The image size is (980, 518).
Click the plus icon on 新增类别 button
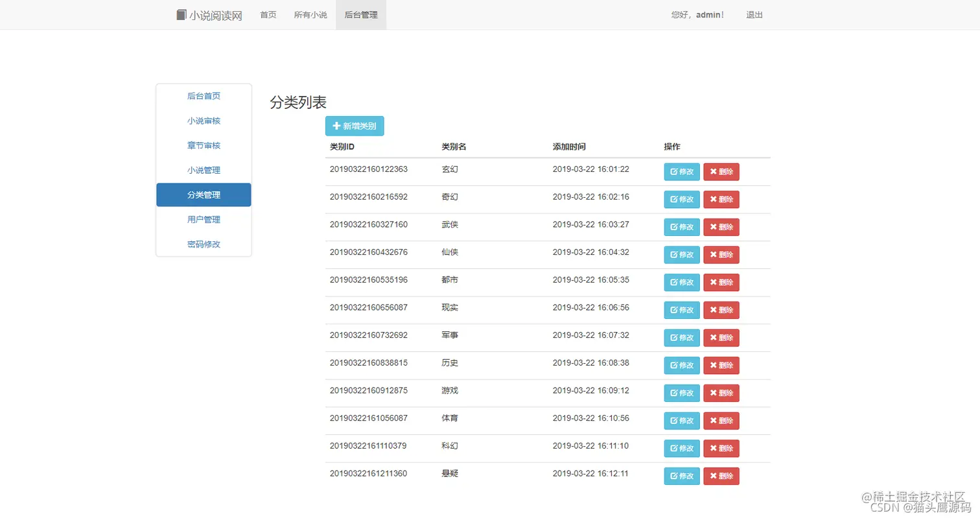click(336, 126)
